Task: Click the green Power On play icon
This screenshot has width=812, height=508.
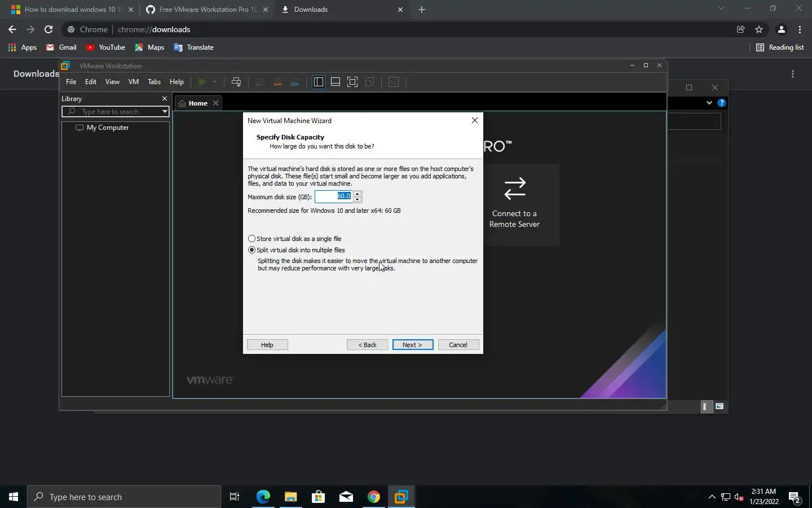Action: click(x=202, y=82)
